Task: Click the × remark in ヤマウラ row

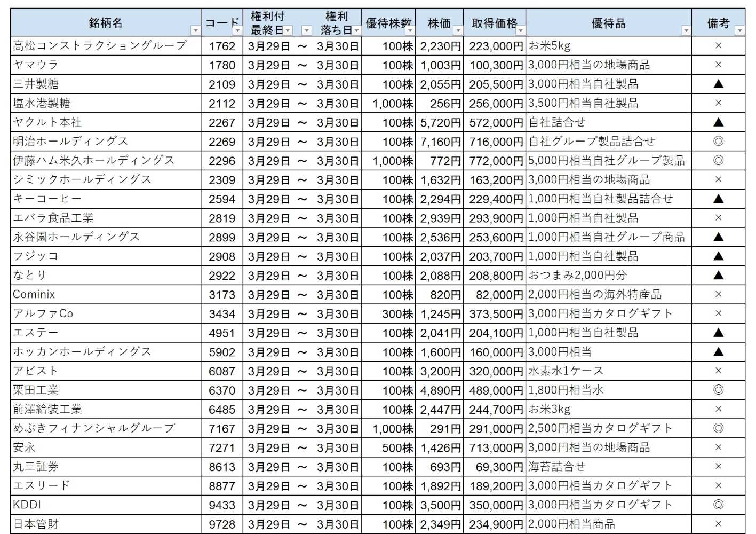Action: point(718,65)
